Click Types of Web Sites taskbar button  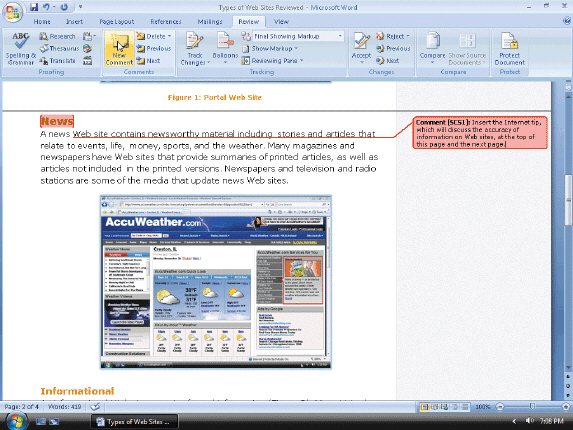point(134,422)
